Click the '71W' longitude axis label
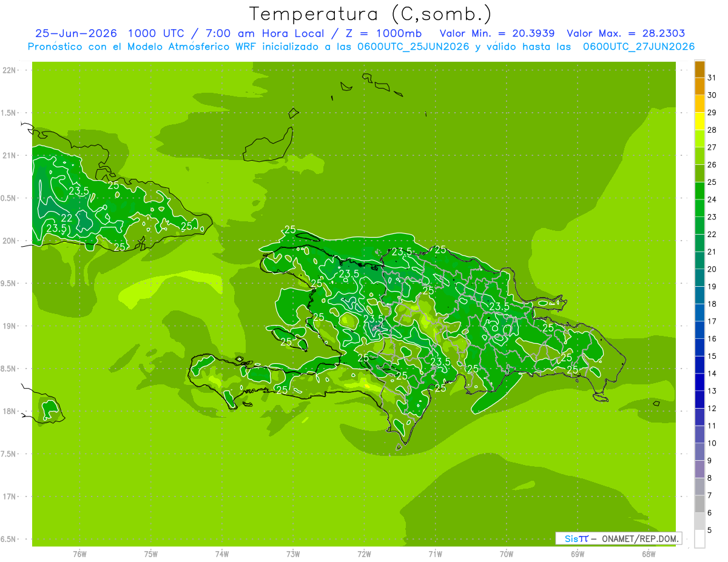Image resolution: width=728 pixels, height=562 pixels. pos(435,554)
